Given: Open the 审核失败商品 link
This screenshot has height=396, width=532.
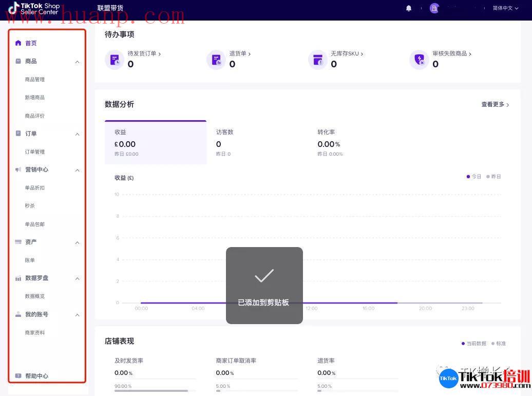Looking at the screenshot, I should (451, 53).
